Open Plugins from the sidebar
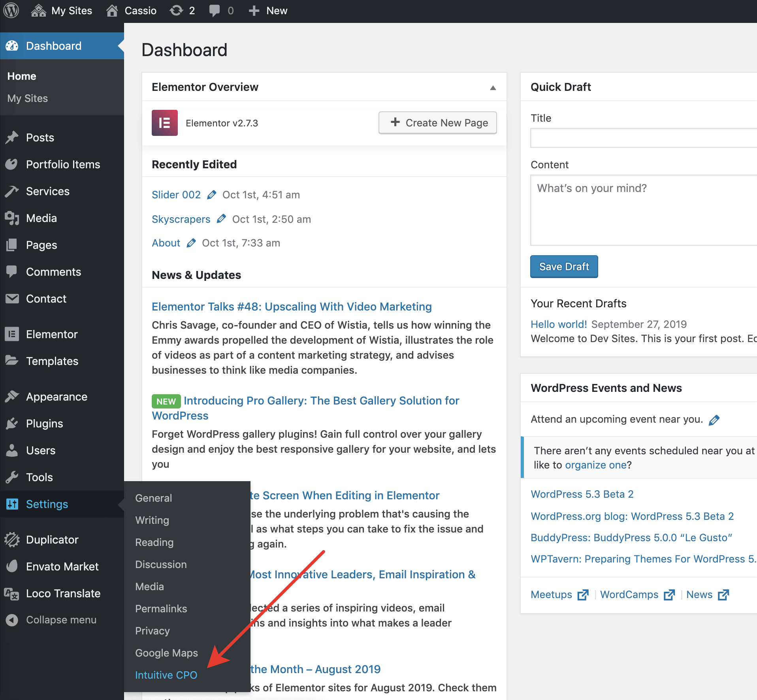The image size is (757, 700). [44, 423]
